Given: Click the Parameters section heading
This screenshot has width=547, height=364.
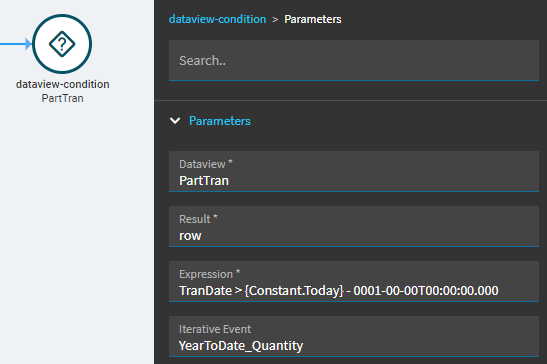Looking at the screenshot, I should click(x=220, y=121).
